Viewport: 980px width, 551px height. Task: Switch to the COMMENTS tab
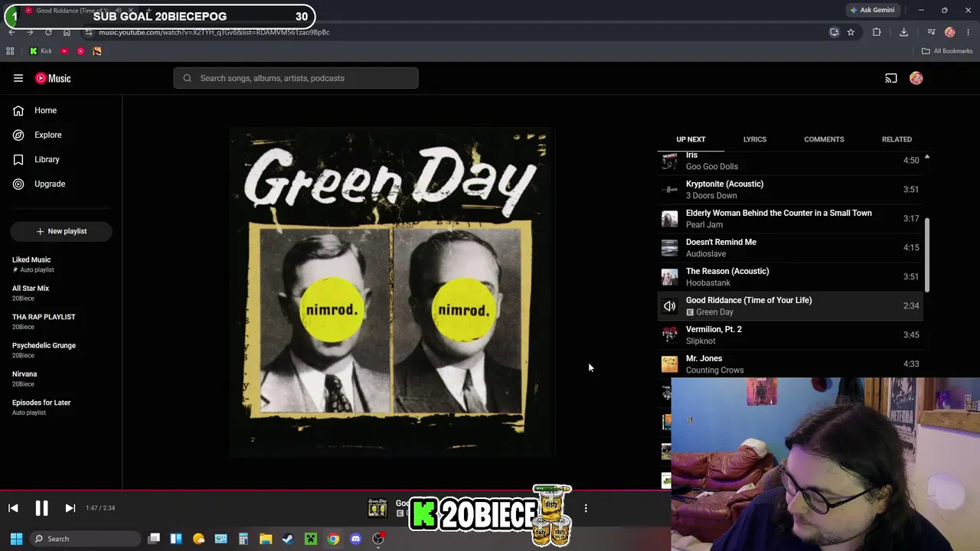point(824,139)
